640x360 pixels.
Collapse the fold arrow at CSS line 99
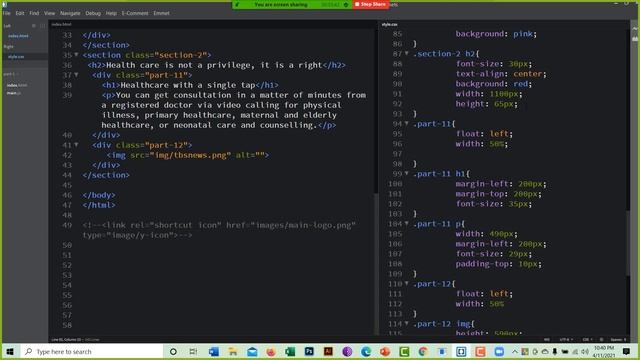[407, 173]
